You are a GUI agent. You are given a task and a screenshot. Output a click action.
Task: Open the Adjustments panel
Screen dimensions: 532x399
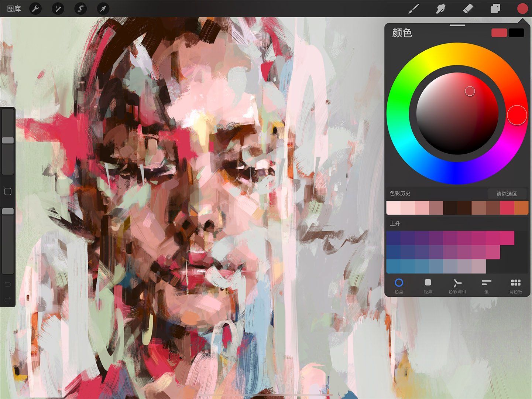(x=58, y=8)
